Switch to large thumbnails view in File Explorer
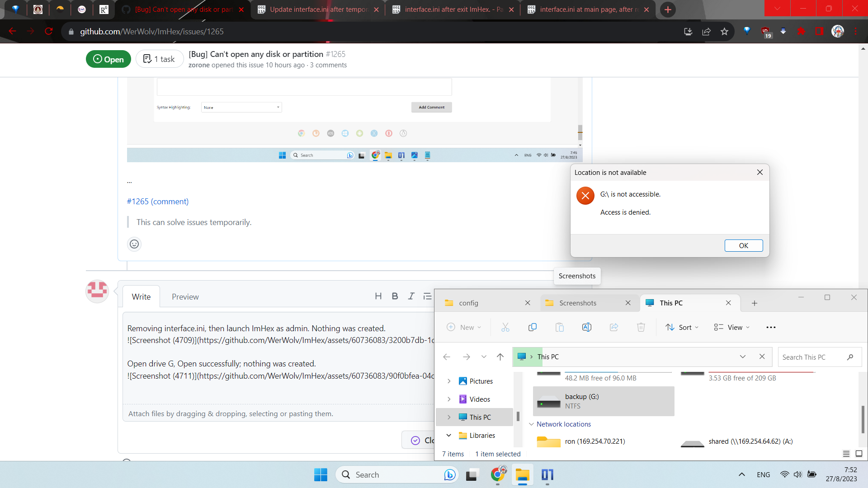This screenshot has height=488, width=868. tap(858, 454)
